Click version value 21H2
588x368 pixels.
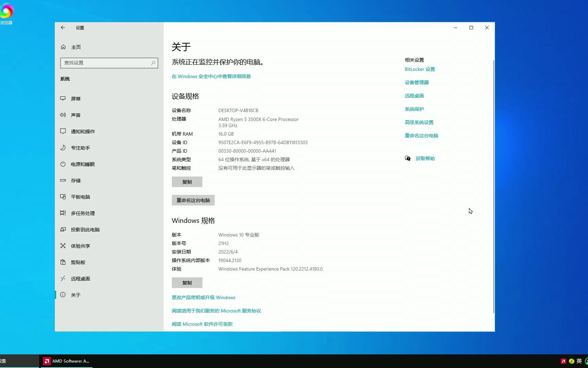[224, 243]
